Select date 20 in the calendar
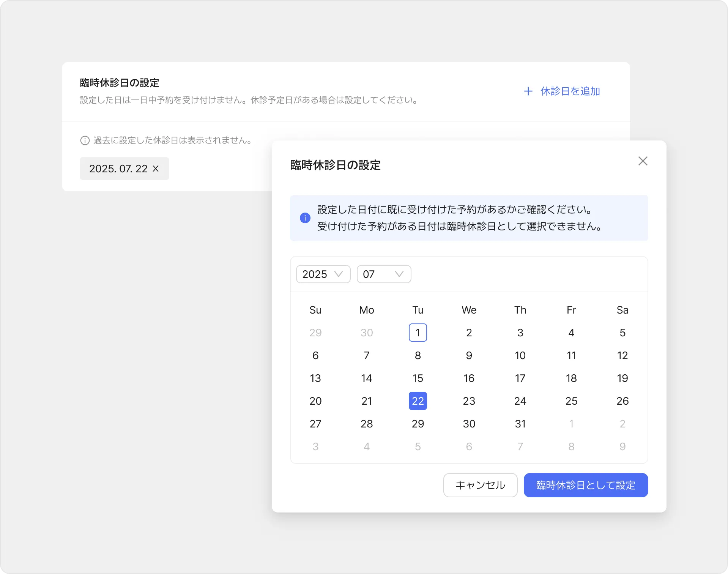 [315, 401]
